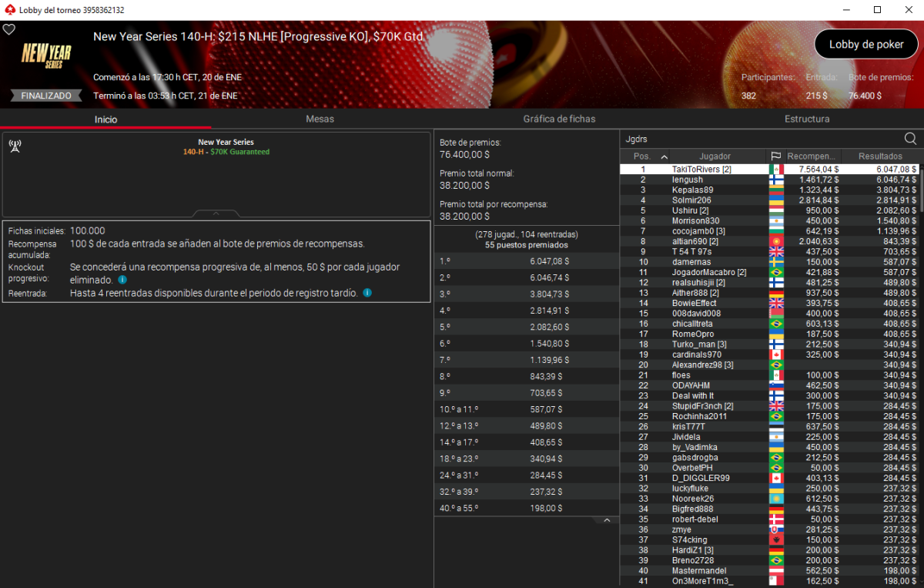This screenshot has width=924, height=588.
Task: Sort by the Resultados column header
Action: 880,156
